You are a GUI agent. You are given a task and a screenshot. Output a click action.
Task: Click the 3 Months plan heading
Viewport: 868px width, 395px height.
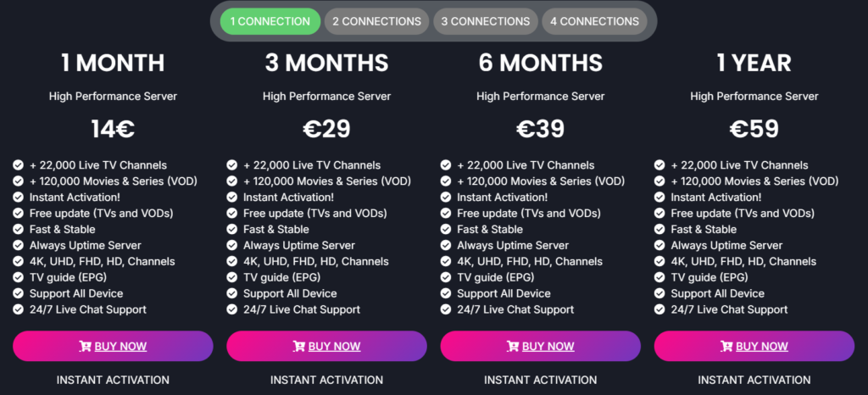[x=326, y=63]
